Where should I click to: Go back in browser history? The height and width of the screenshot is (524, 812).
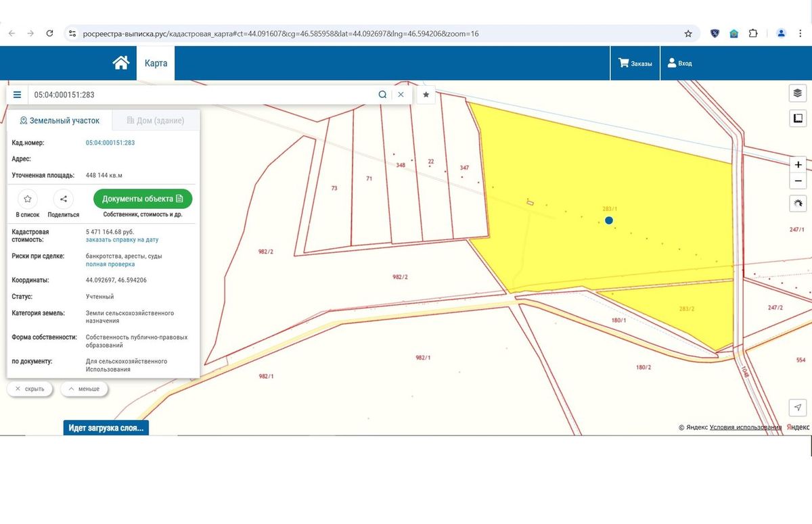[x=12, y=33]
